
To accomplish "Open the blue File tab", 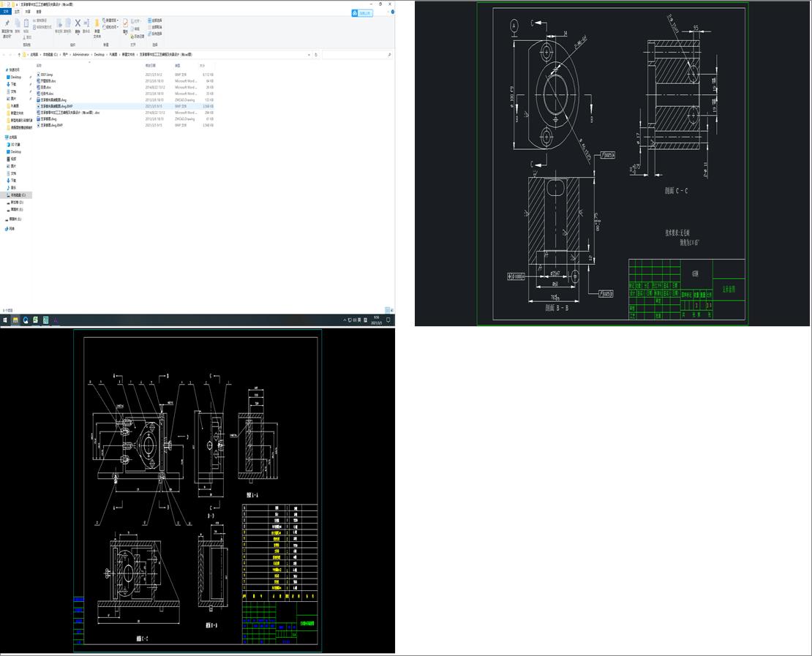I will point(6,12).
